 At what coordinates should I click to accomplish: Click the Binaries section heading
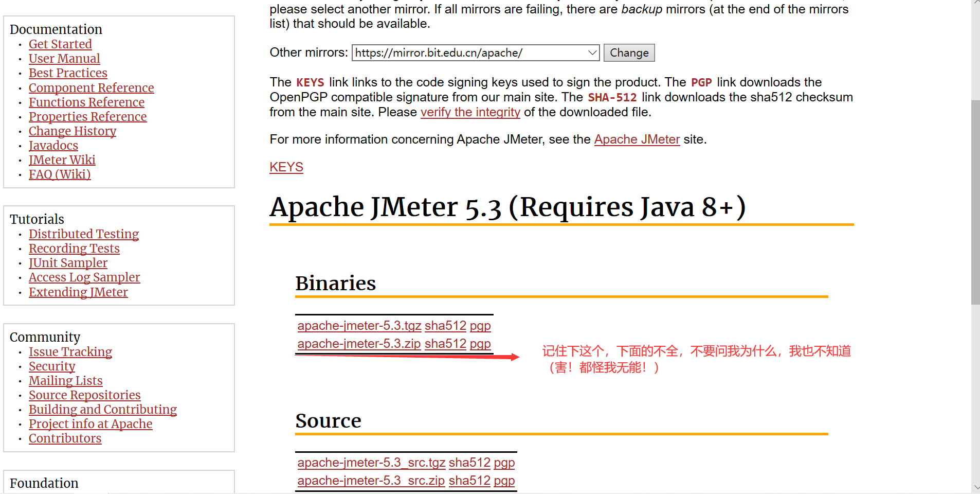click(336, 283)
